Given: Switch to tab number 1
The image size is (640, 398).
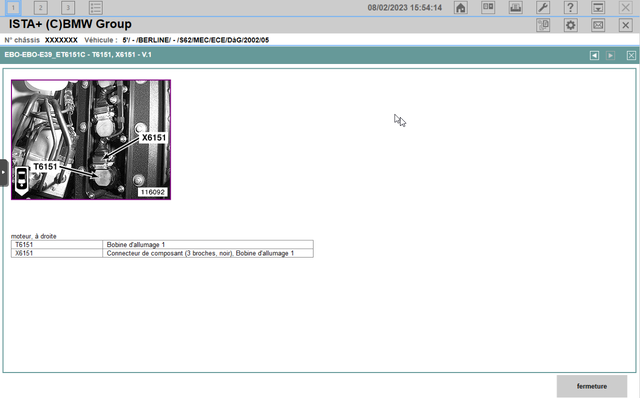Looking at the screenshot, I should (13, 8).
